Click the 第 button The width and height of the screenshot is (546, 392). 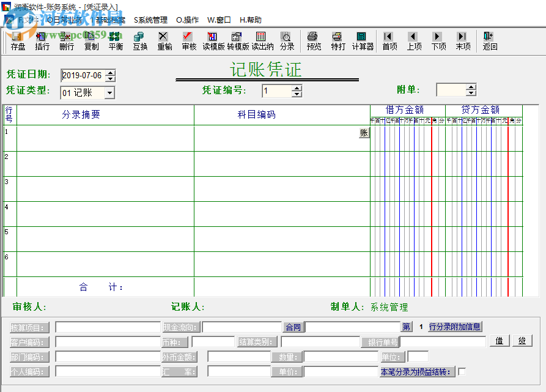(x=407, y=327)
